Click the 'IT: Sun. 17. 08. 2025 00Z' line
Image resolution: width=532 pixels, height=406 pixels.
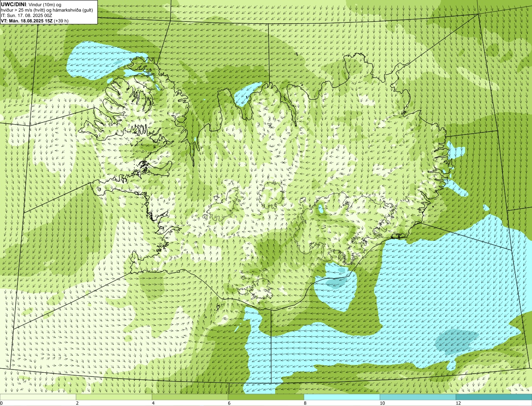pos(27,15)
